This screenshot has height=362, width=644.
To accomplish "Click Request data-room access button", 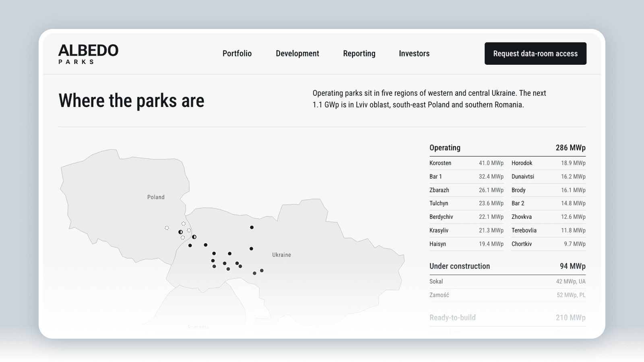I will pyautogui.click(x=535, y=53).
